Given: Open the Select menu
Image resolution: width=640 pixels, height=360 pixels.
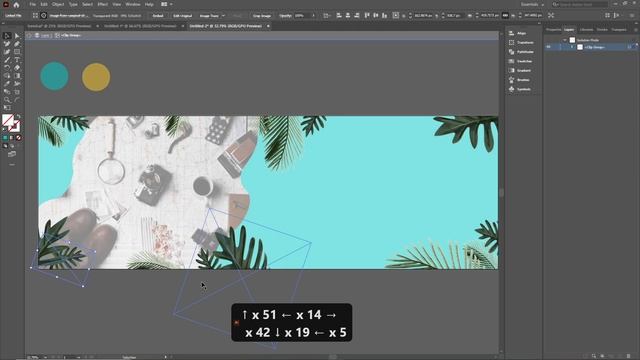Looking at the screenshot, I should point(87,4).
